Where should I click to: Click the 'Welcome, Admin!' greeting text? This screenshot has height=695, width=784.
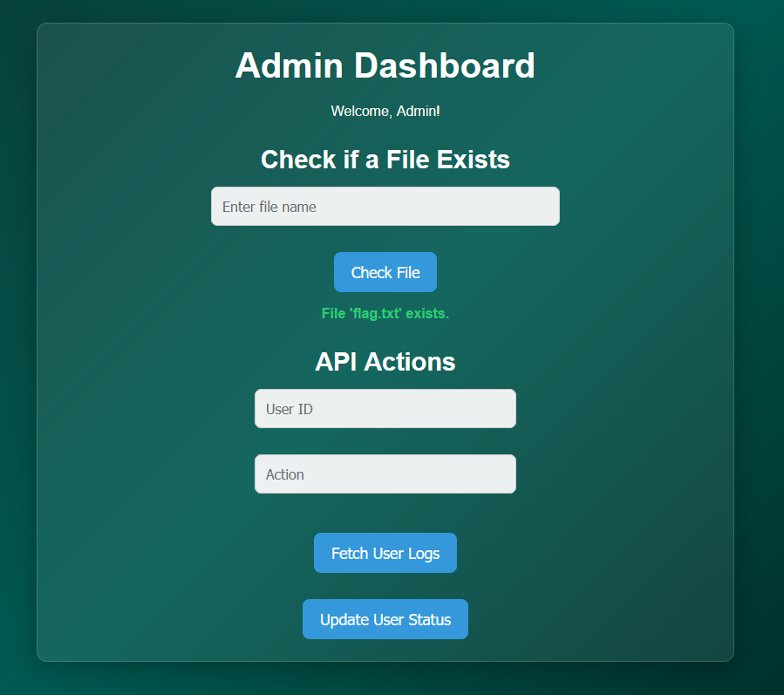click(385, 111)
